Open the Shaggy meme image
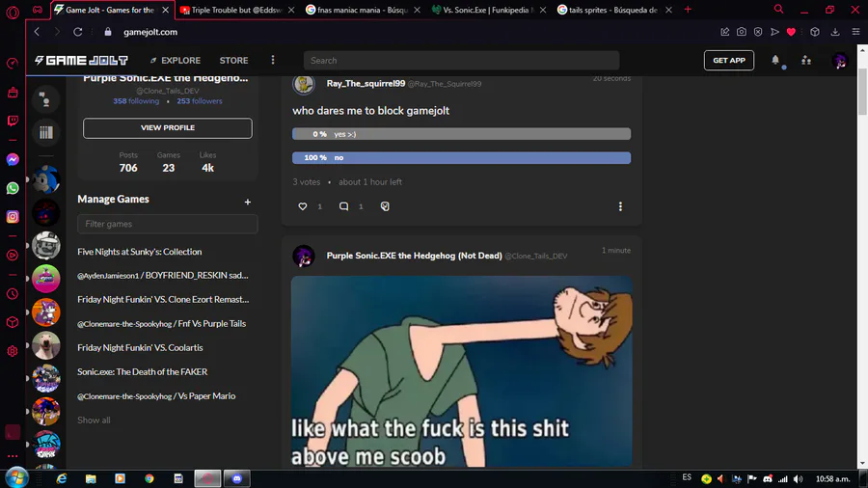The image size is (868, 488). coord(461,371)
